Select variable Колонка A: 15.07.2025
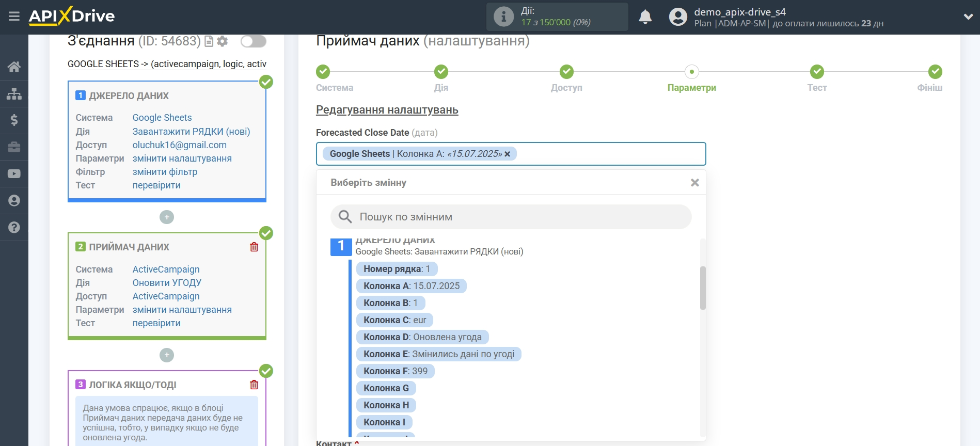Viewport: 980px width, 446px height. tap(412, 286)
